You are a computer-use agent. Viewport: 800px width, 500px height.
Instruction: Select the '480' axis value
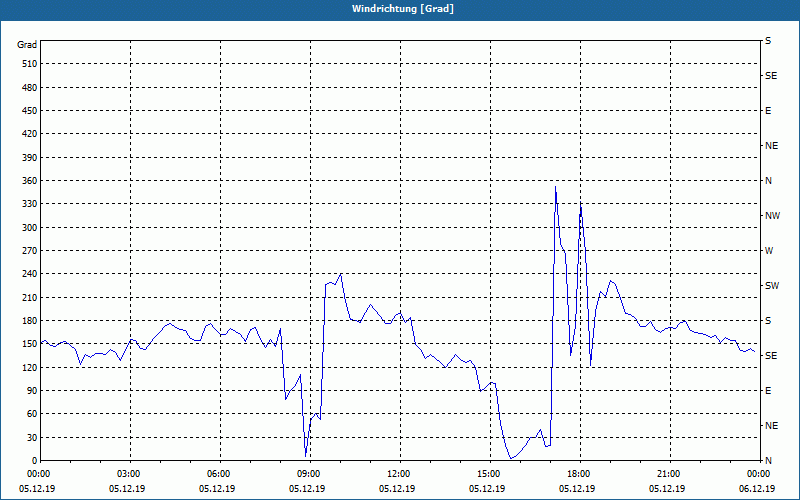pyautogui.click(x=29, y=88)
